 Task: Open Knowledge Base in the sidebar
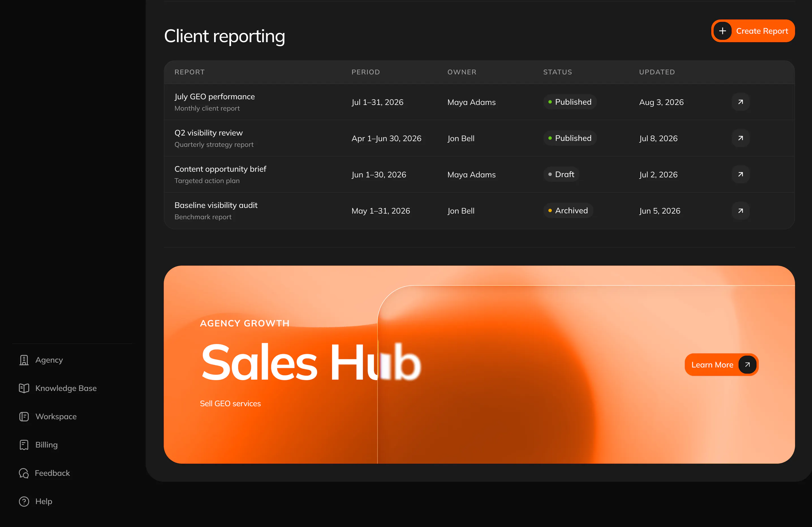(x=58, y=388)
